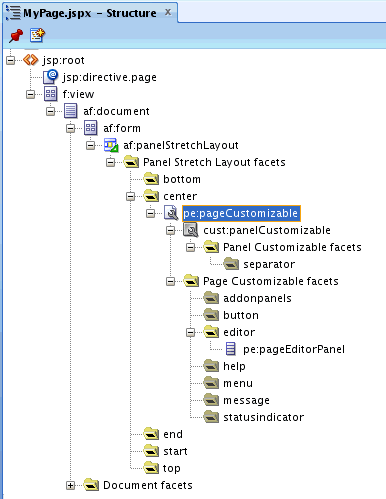
Task: Select the jsp:directive.page label
Action: [x=109, y=77]
